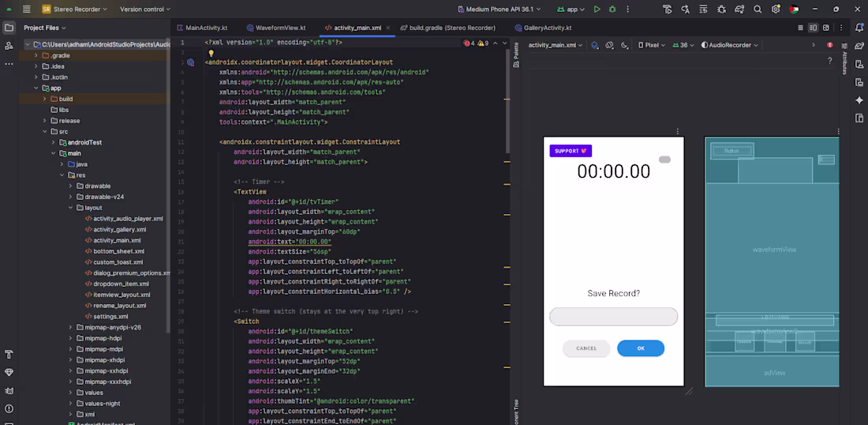
Task: Show more tool windows via the three-dots icon
Action: 9,64
